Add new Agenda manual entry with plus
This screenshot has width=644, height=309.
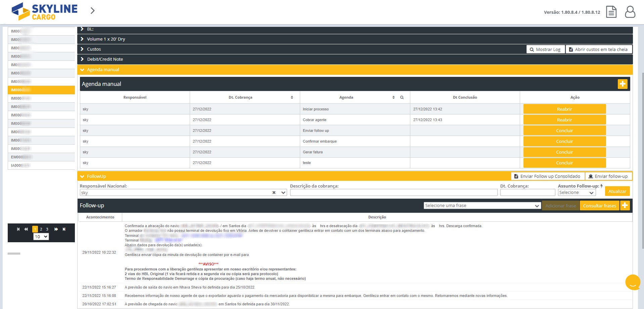click(622, 84)
